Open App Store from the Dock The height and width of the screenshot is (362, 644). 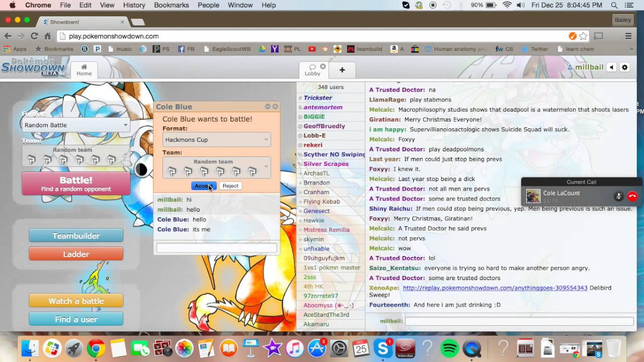[x=317, y=348]
